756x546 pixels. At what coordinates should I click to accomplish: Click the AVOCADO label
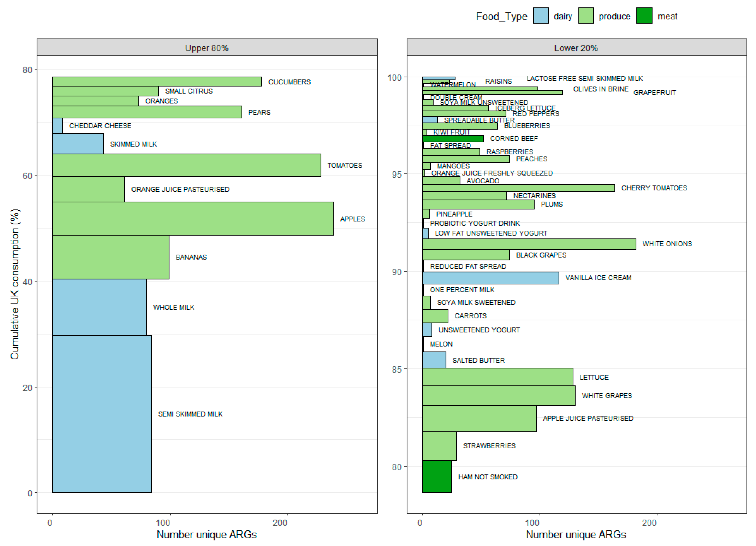tap(483, 181)
